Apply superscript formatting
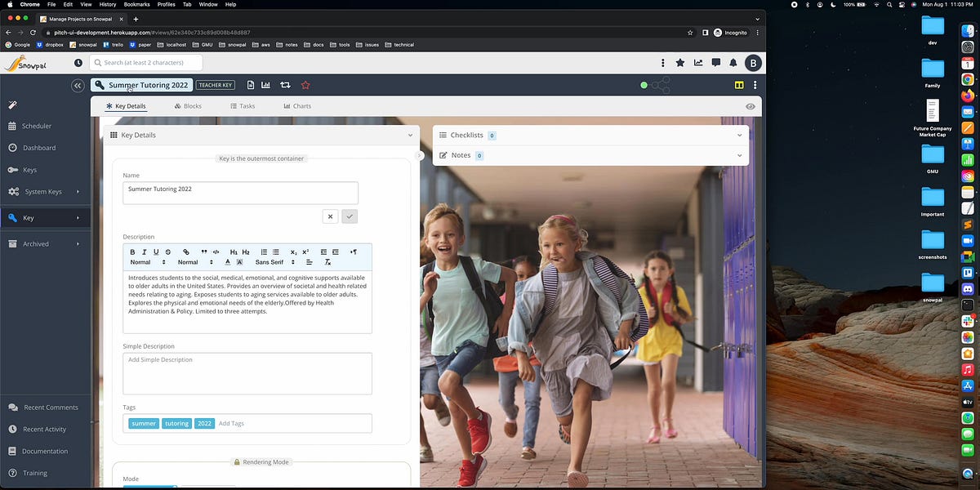The image size is (980, 490). (305, 252)
